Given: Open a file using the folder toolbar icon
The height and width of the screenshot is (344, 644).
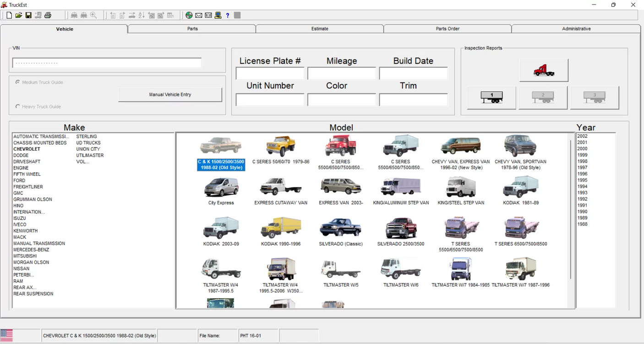Looking at the screenshot, I should coord(18,15).
